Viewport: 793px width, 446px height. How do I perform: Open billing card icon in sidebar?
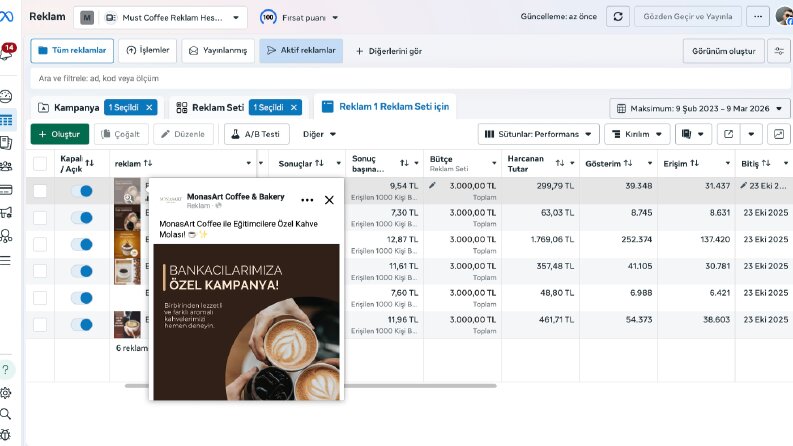(6, 190)
